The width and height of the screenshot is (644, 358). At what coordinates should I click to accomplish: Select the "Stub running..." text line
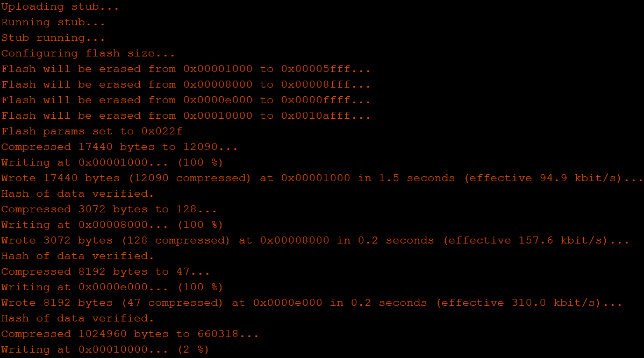(53, 38)
